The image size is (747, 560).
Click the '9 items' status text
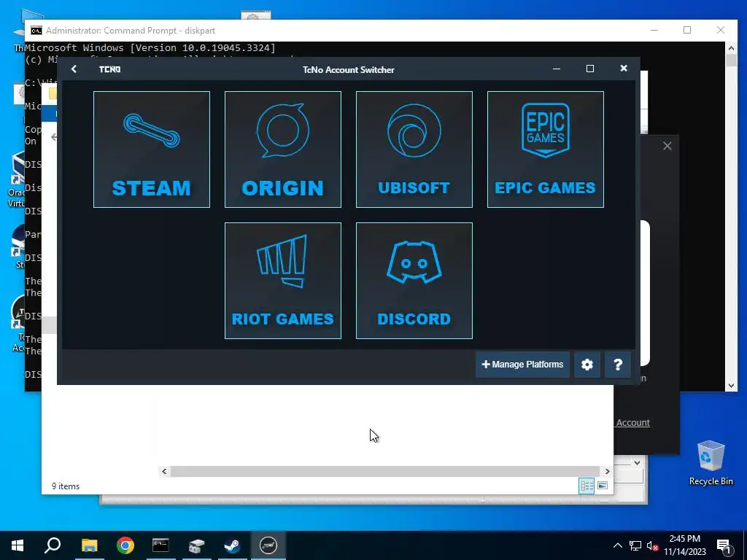(66, 486)
